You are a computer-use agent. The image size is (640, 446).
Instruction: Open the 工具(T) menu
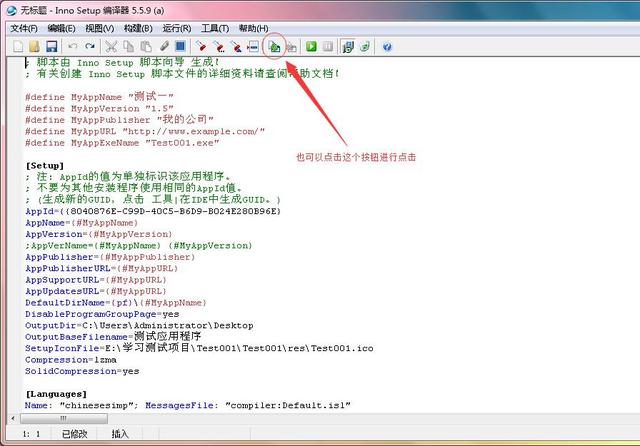click(215, 28)
